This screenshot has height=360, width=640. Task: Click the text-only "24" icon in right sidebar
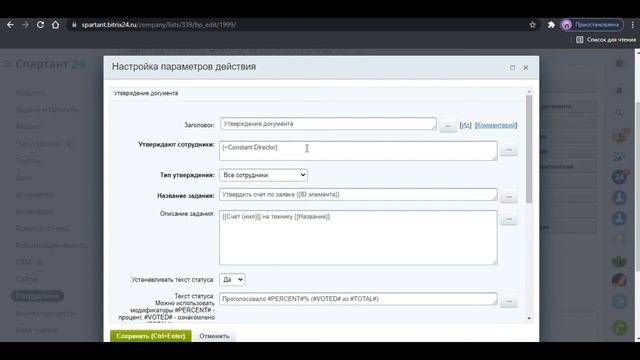618,158
